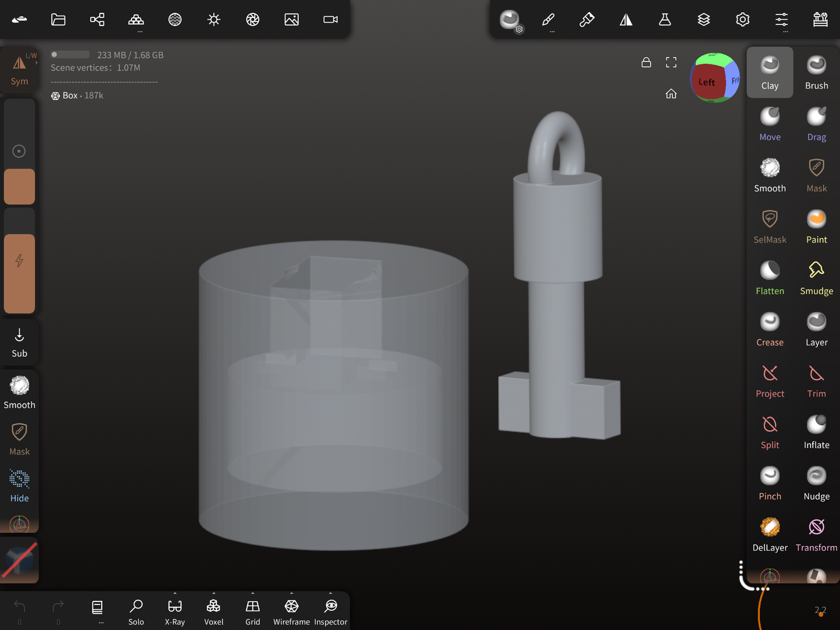The width and height of the screenshot is (840, 630).
Task: Activate the Crease brush
Action: coord(770,328)
